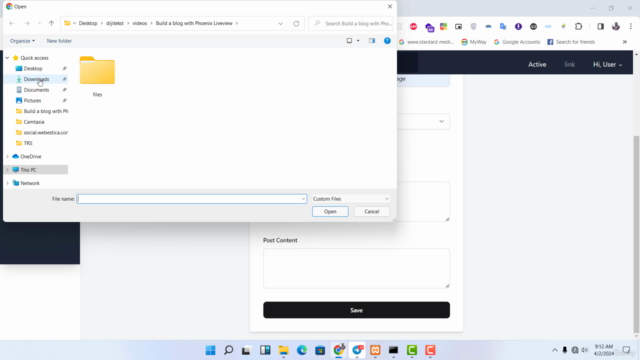Refresh the current folder view
640x360 pixels.
pos(296,24)
